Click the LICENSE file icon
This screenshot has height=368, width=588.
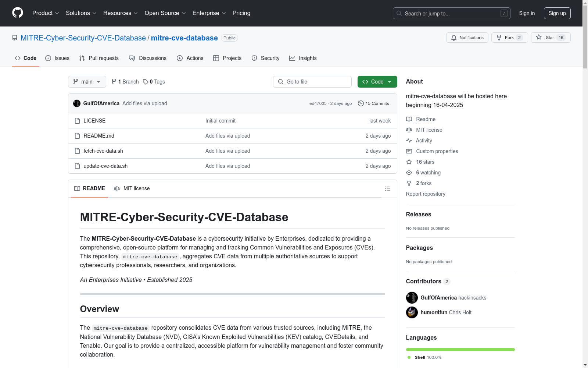pos(77,121)
